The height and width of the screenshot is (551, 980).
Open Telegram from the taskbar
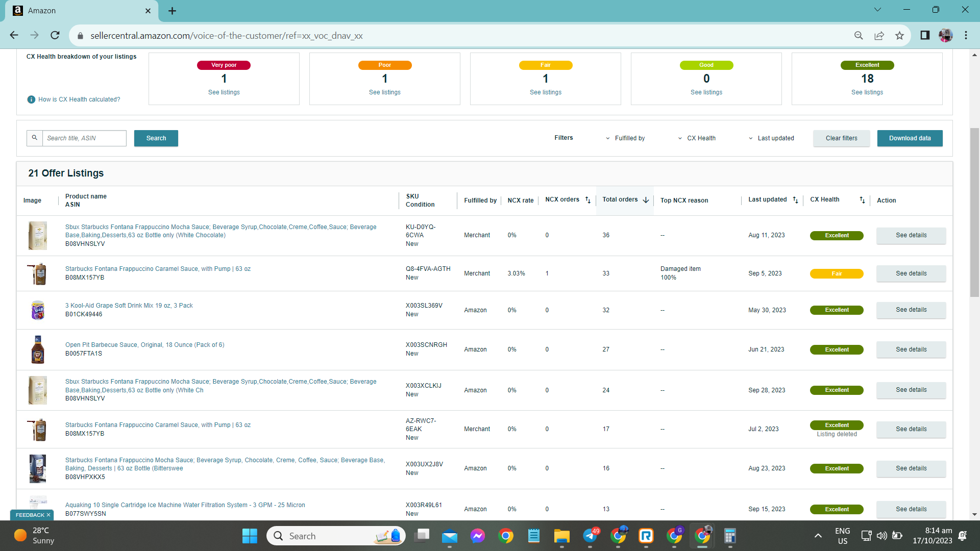590,536
